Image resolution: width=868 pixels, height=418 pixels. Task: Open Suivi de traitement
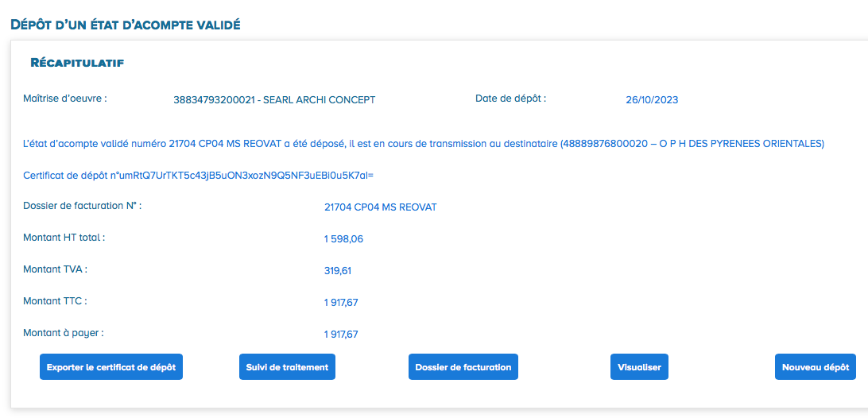tap(287, 367)
